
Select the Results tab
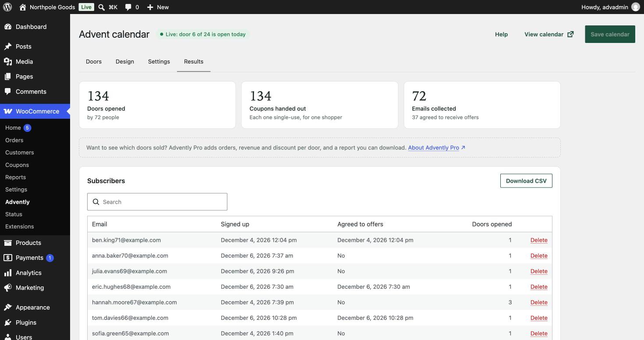coord(194,61)
